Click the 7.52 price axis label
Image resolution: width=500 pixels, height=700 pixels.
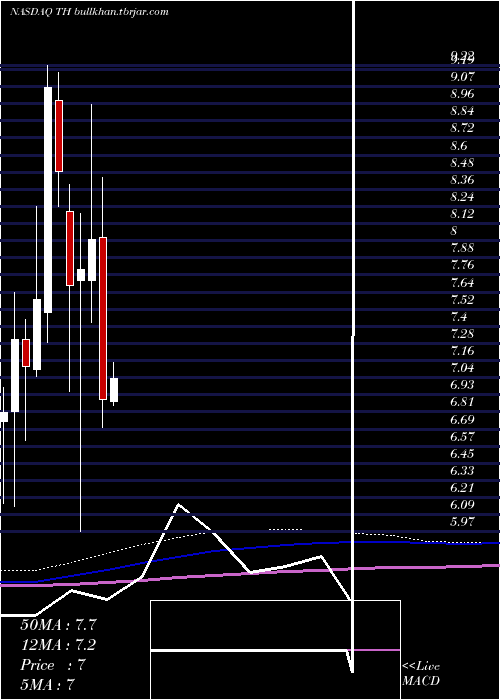coord(462,300)
